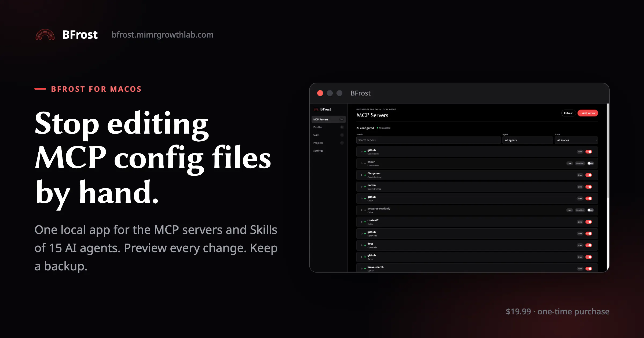Open the bfrost.mimrgrowthlab.com link
644x338 pixels.
[x=163, y=35]
